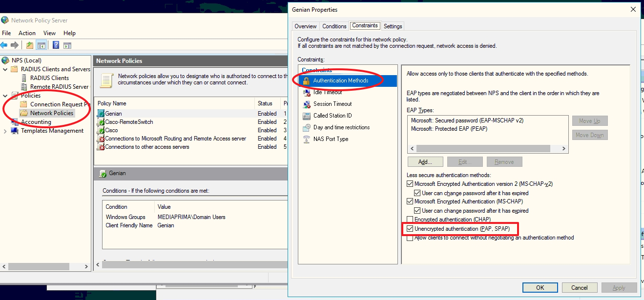Select the Day and time restrictions icon

(x=307, y=127)
